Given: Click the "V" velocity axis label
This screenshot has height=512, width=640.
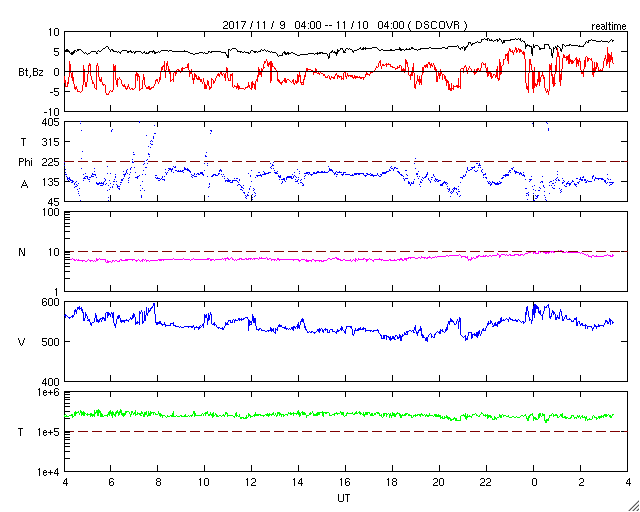Looking at the screenshot, I should (x=22, y=342).
